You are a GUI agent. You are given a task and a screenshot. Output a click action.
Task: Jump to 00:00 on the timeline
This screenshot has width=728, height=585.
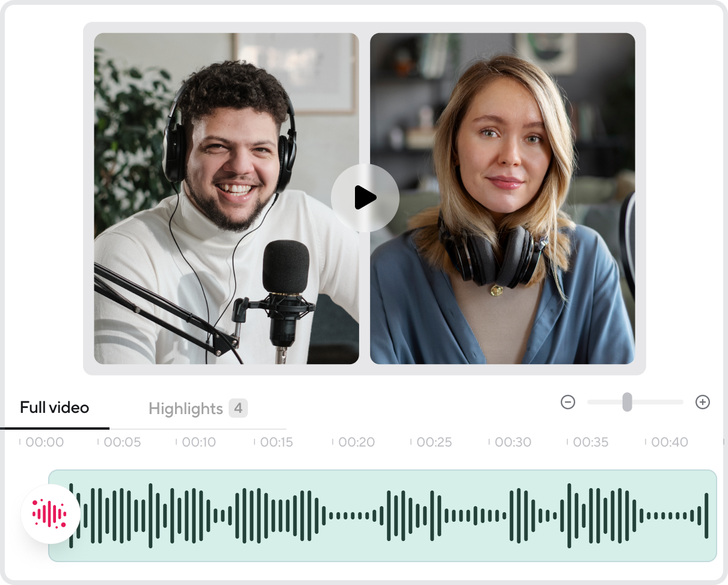pyautogui.click(x=45, y=442)
